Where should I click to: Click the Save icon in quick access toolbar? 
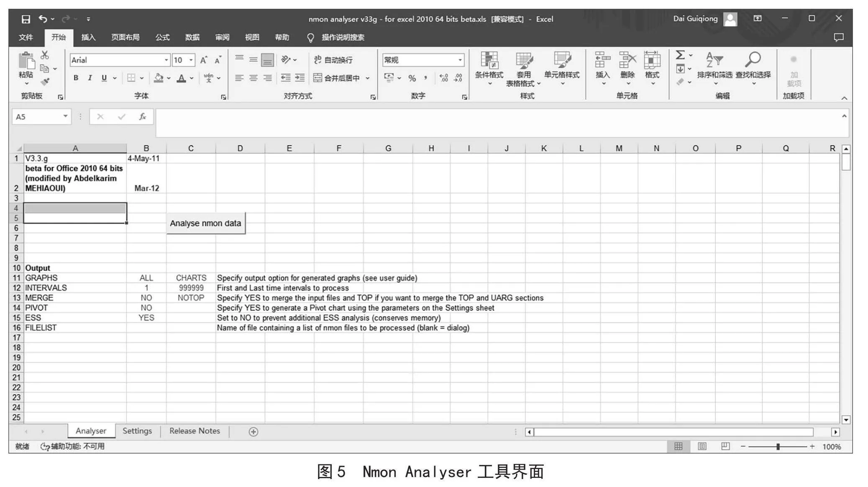[x=26, y=19]
